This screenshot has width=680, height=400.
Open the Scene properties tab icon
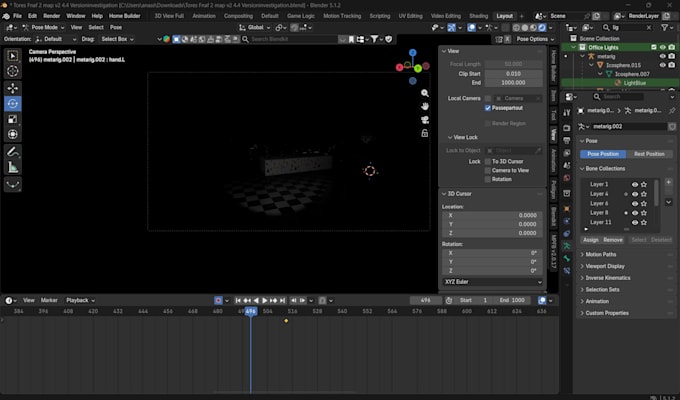pos(566,165)
